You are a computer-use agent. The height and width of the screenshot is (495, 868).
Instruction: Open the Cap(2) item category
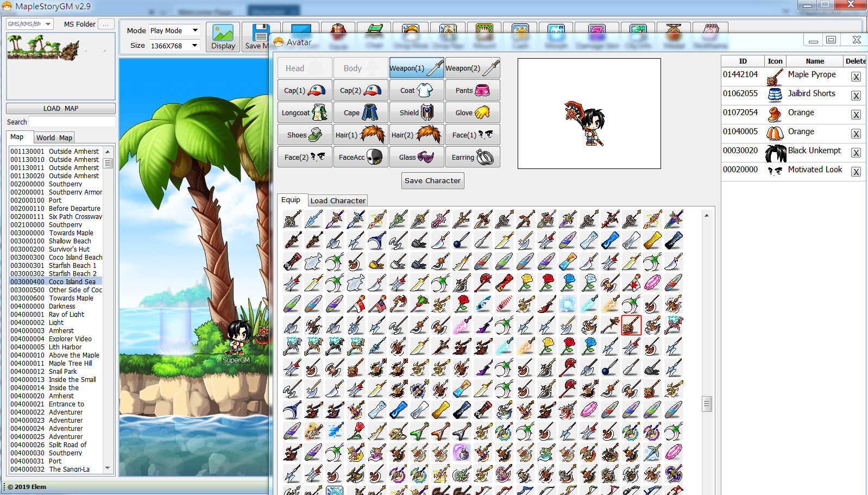click(361, 90)
